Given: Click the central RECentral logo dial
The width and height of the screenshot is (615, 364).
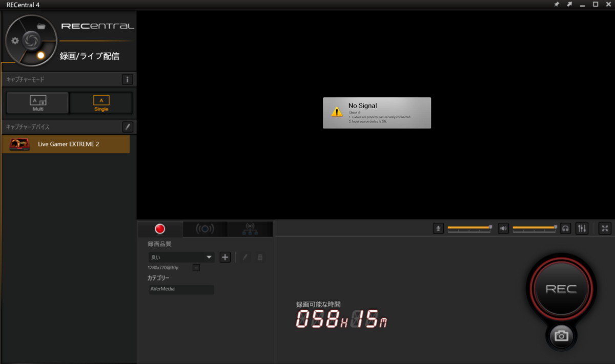Looking at the screenshot, I should pos(31,40).
